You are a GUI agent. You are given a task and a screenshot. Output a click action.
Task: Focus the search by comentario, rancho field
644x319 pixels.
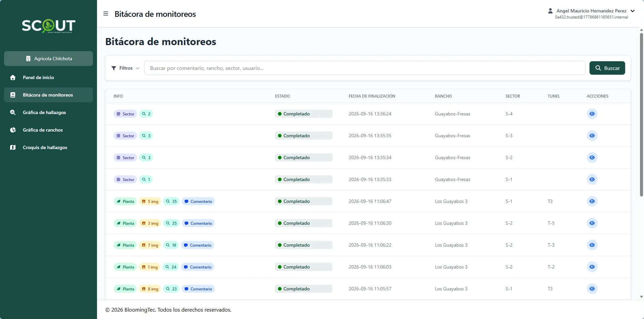[364, 68]
